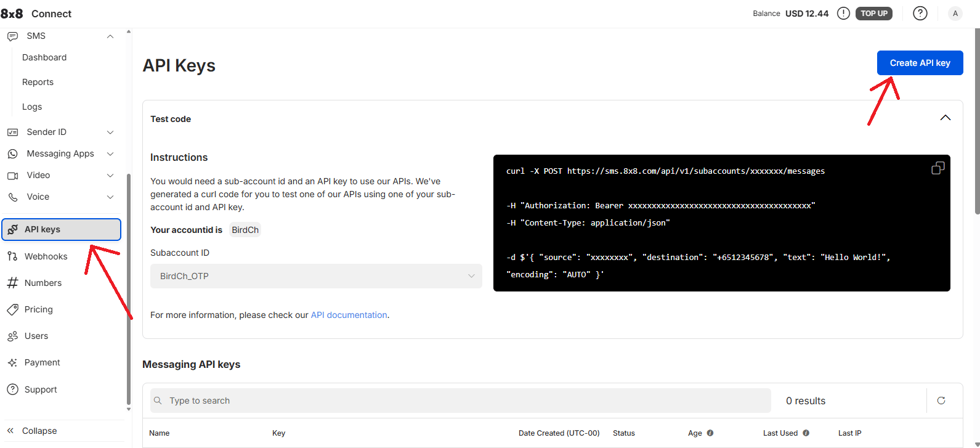Image resolution: width=980 pixels, height=448 pixels.
Task: Click the Last IP column header
Action: [849, 433]
